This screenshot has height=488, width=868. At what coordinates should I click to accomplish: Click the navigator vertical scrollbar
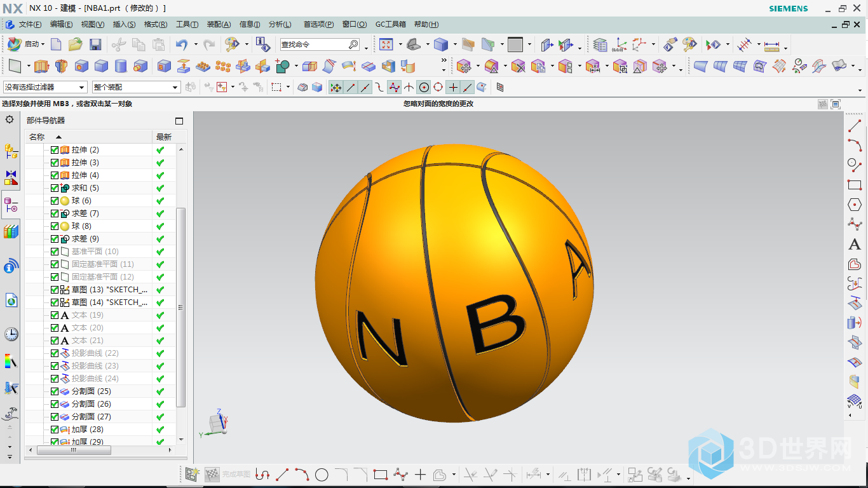pos(181,306)
